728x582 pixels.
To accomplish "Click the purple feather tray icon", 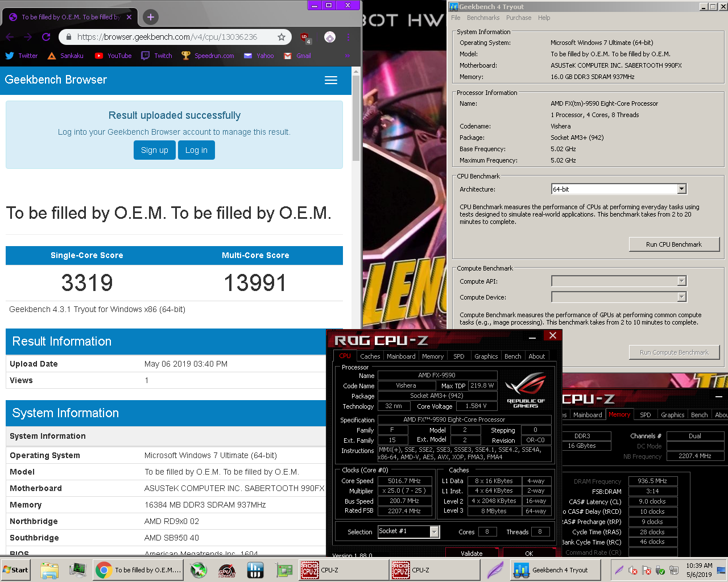I will click(618, 570).
